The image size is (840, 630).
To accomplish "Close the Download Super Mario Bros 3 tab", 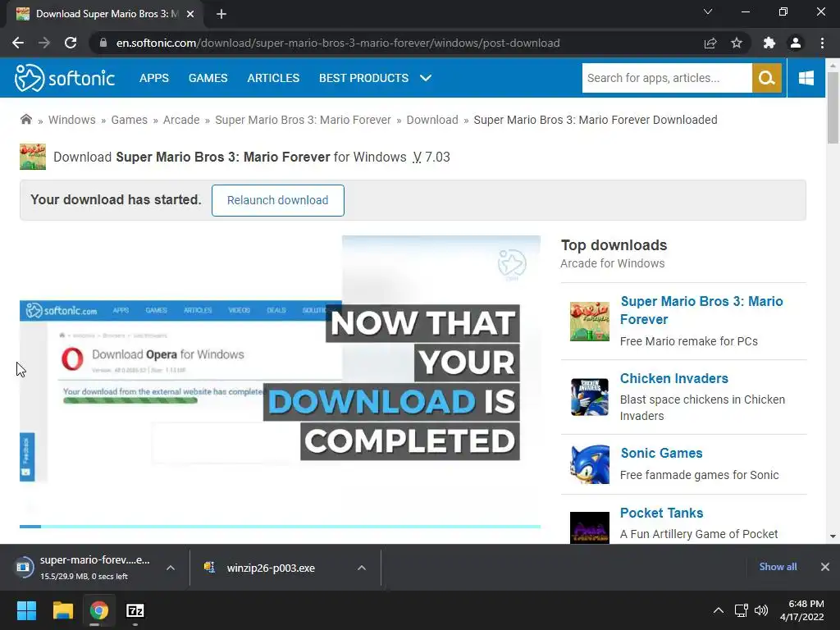I will (x=190, y=14).
